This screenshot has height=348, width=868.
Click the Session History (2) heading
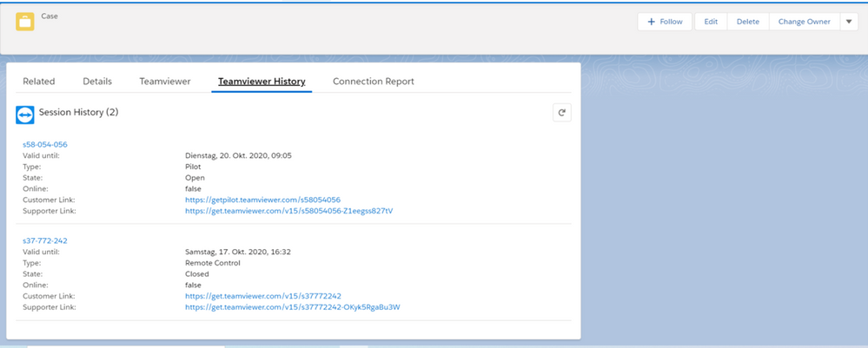[x=78, y=112]
